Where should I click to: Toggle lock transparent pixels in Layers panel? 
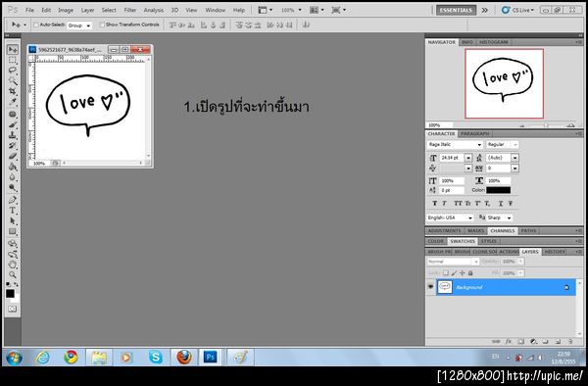[446, 273]
